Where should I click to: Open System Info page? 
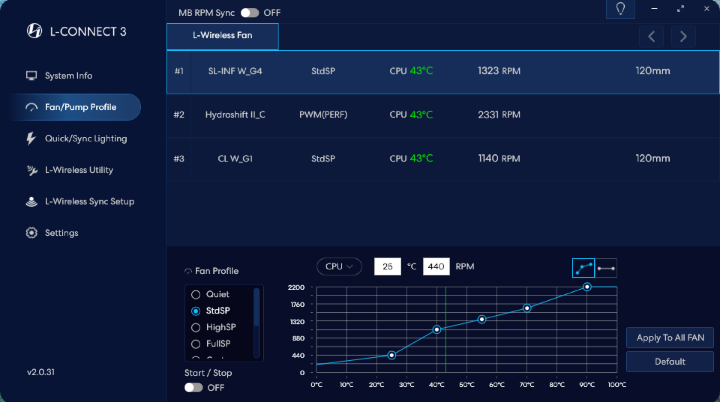[68, 76]
